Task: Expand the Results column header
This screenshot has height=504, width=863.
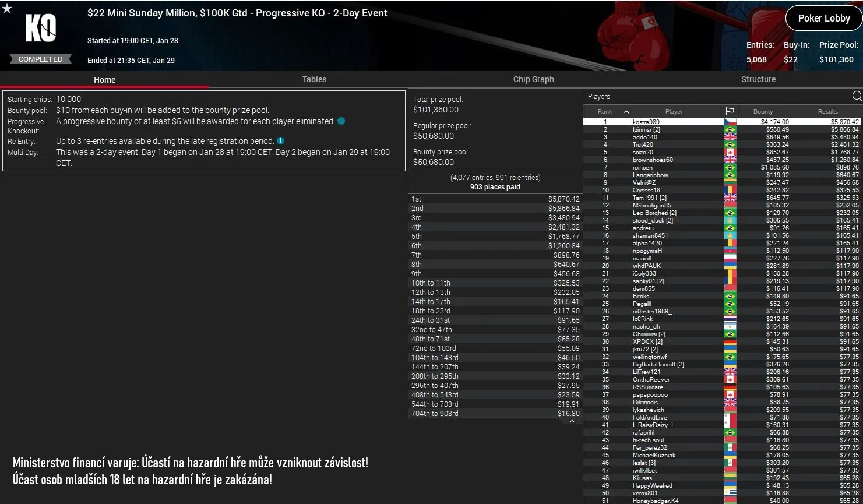Action: (x=827, y=111)
